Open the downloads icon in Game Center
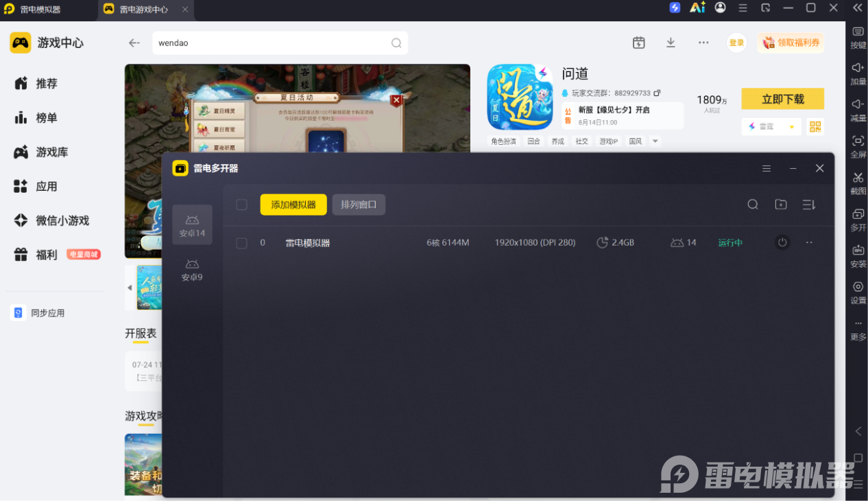This screenshot has height=501, width=868. click(671, 43)
